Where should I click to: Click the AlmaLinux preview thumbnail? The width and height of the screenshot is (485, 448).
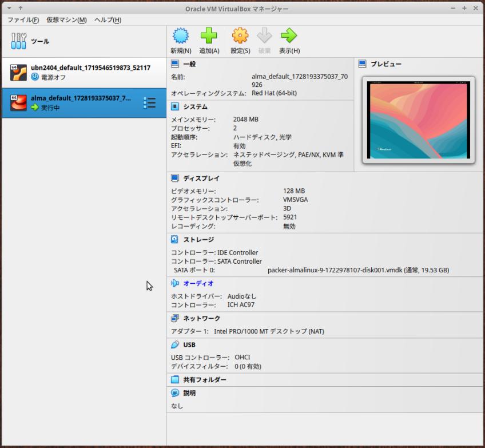coord(418,120)
